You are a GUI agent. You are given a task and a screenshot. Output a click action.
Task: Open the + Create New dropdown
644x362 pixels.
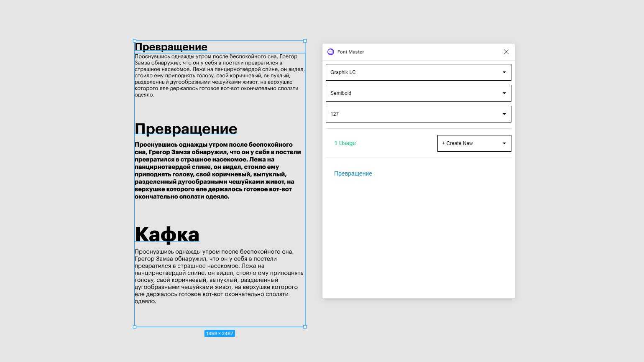pos(474,143)
